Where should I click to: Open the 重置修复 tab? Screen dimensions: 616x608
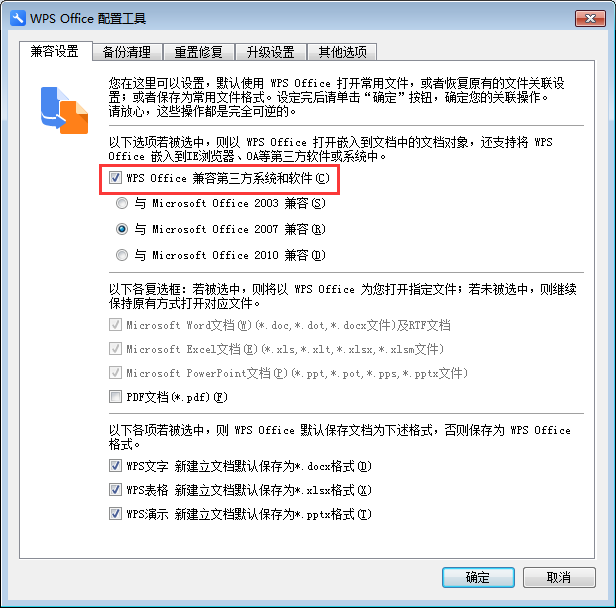199,52
